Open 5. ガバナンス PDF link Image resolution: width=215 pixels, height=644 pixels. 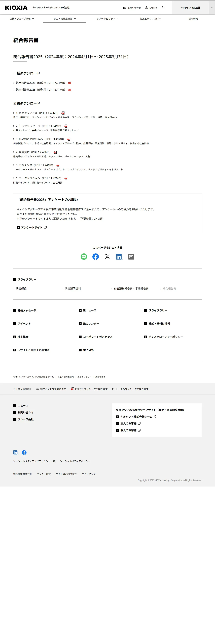(34, 165)
